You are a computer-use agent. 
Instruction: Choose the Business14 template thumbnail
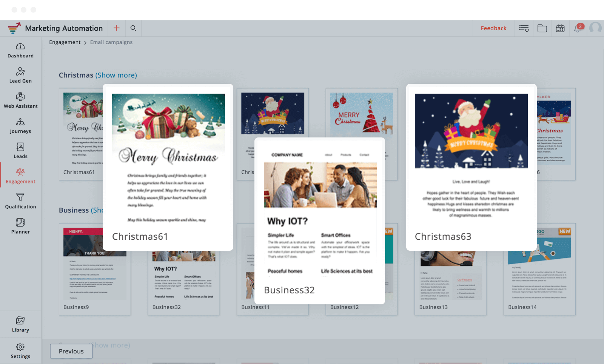point(539,269)
